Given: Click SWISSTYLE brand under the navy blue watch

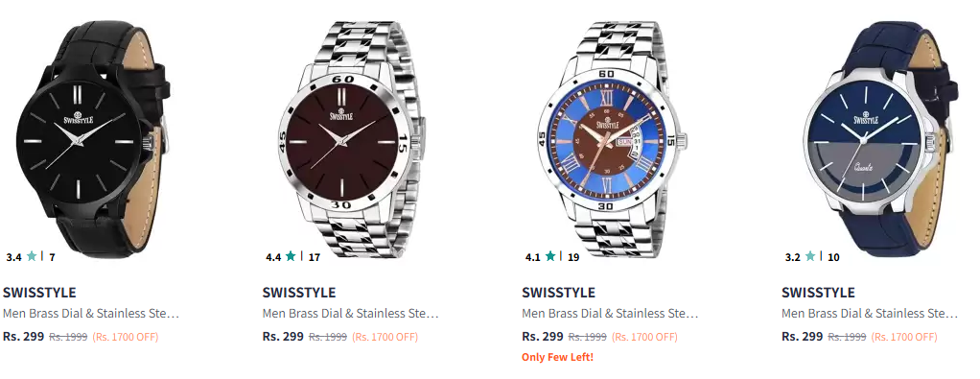Looking at the screenshot, I should 818,293.
